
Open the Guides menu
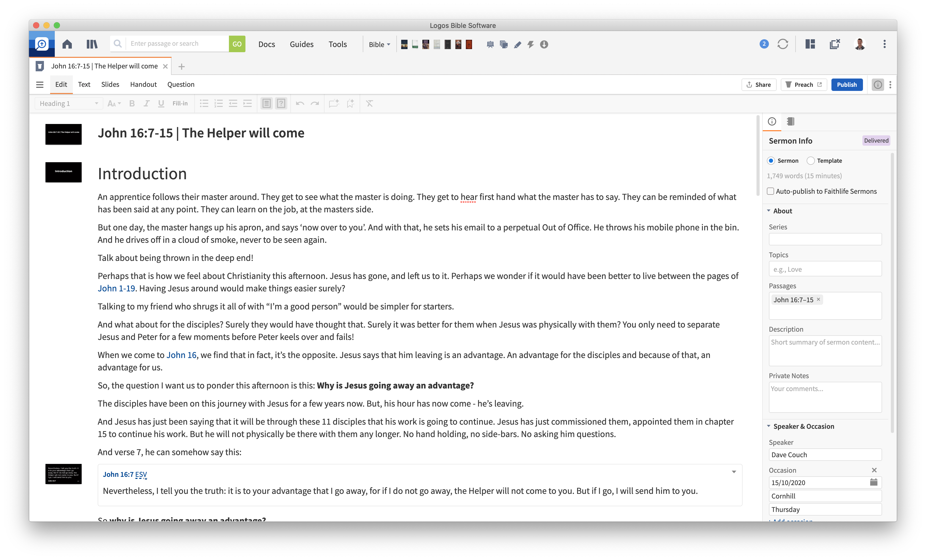pos(302,44)
